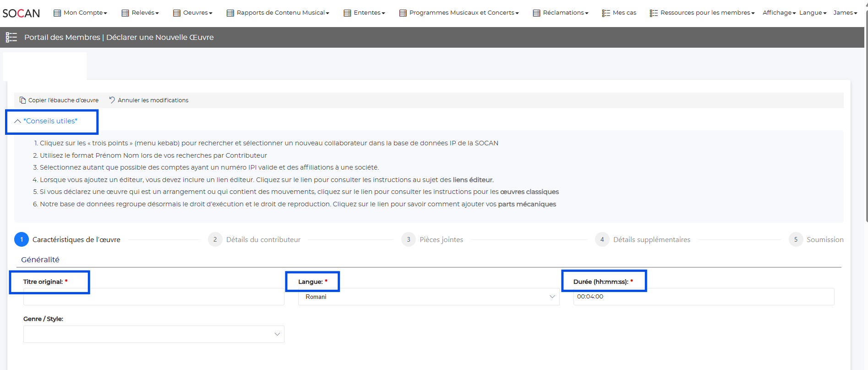Open the Langue dropdown showing Romani
868x370 pixels.
(x=428, y=297)
